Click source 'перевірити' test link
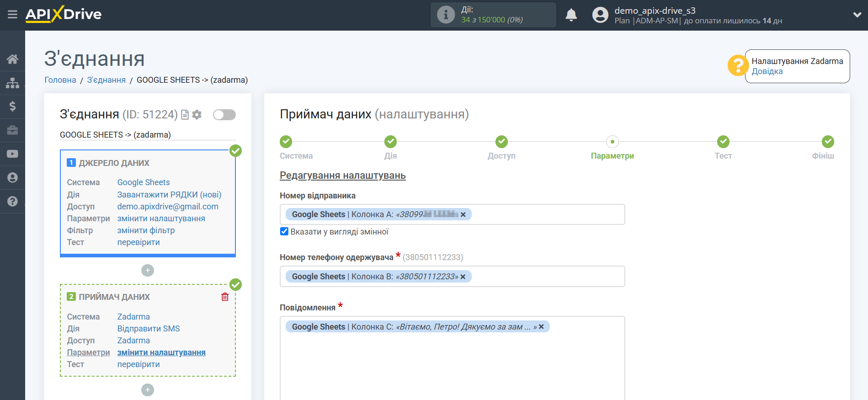Screen dimensions: 868x400 tap(138, 242)
